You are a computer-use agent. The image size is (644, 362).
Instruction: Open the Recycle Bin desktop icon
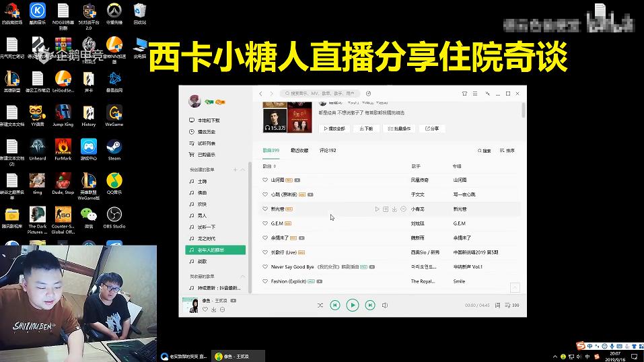point(140,14)
